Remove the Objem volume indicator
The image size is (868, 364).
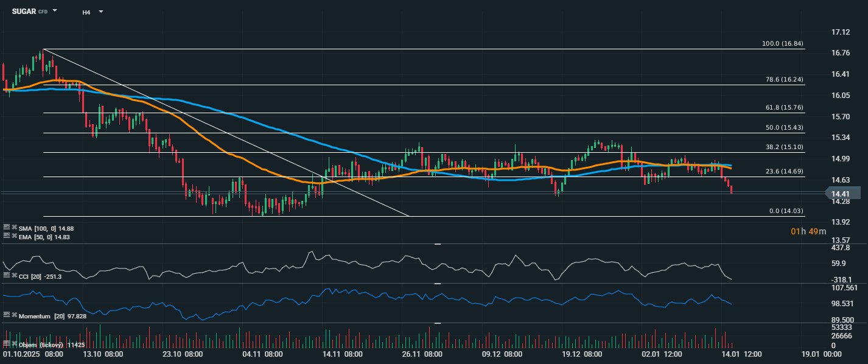15,344
